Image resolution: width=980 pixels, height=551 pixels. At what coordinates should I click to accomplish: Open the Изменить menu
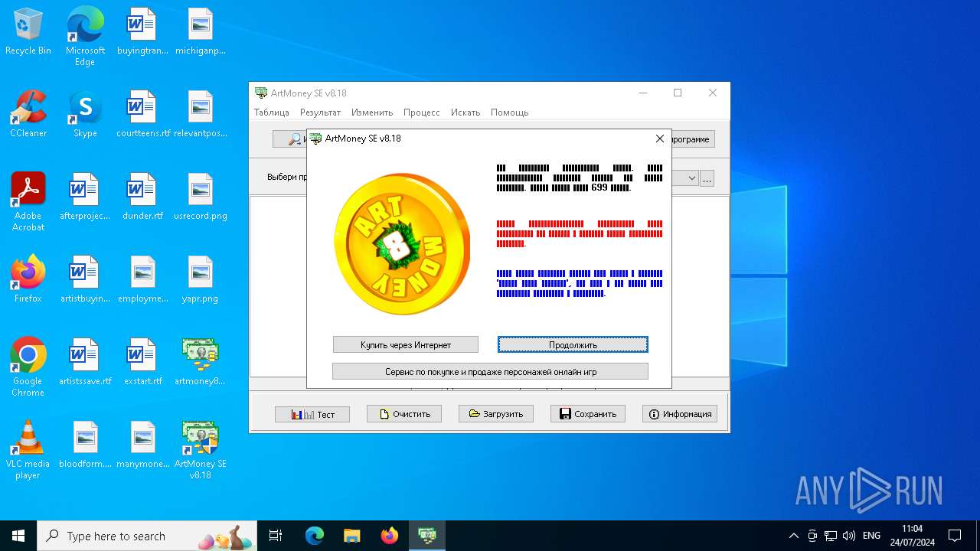372,112
